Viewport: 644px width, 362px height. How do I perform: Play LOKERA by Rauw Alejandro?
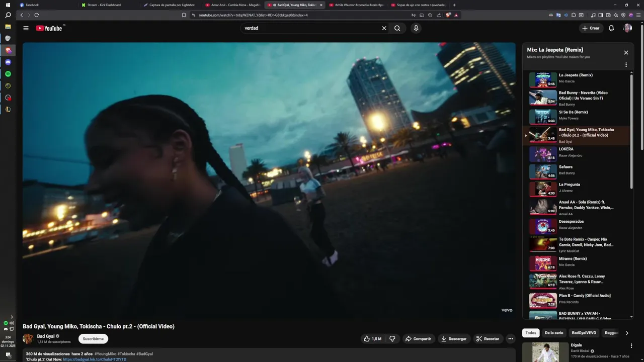click(x=576, y=153)
